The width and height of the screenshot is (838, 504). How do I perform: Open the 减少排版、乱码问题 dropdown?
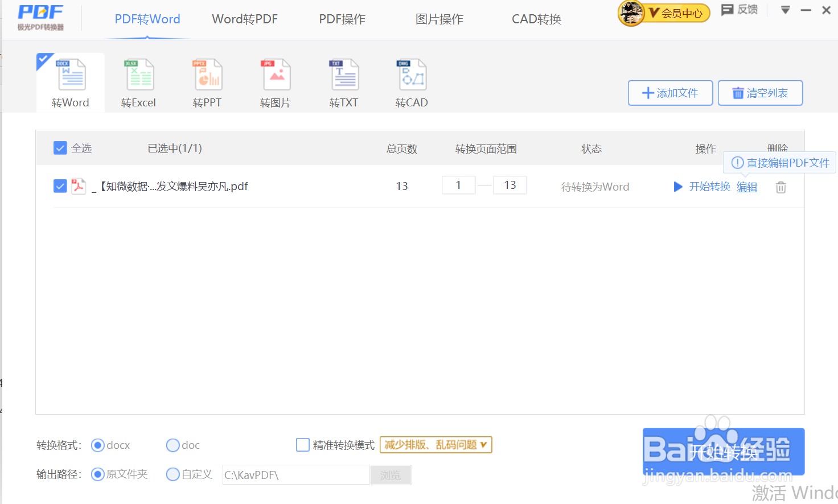pos(436,445)
